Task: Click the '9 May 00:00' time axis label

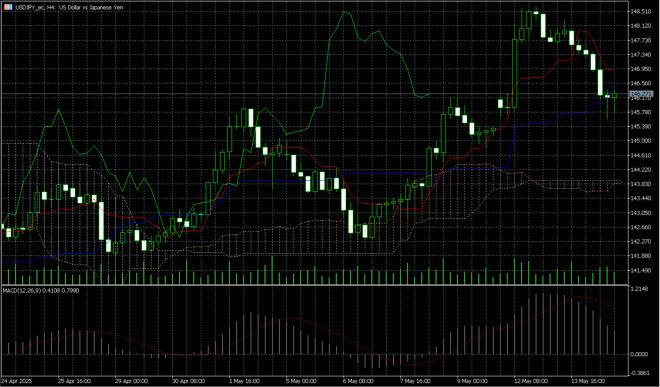Action: coord(472,381)
